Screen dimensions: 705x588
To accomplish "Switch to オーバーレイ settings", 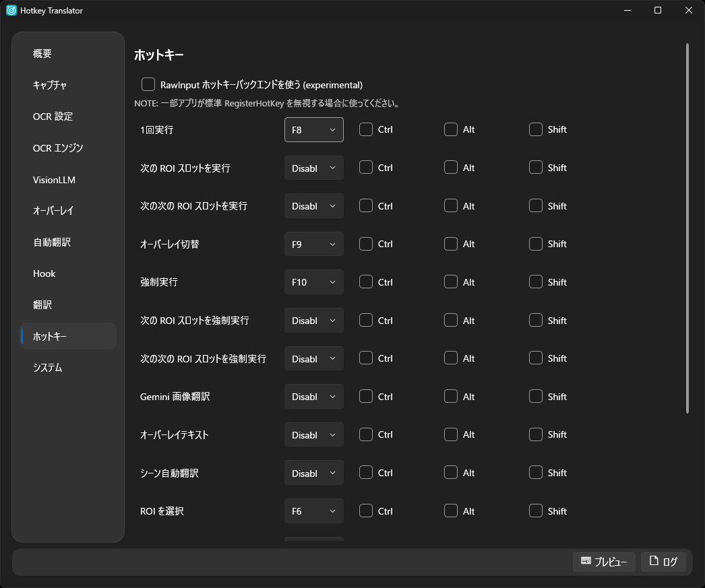I will click(68, 211).
